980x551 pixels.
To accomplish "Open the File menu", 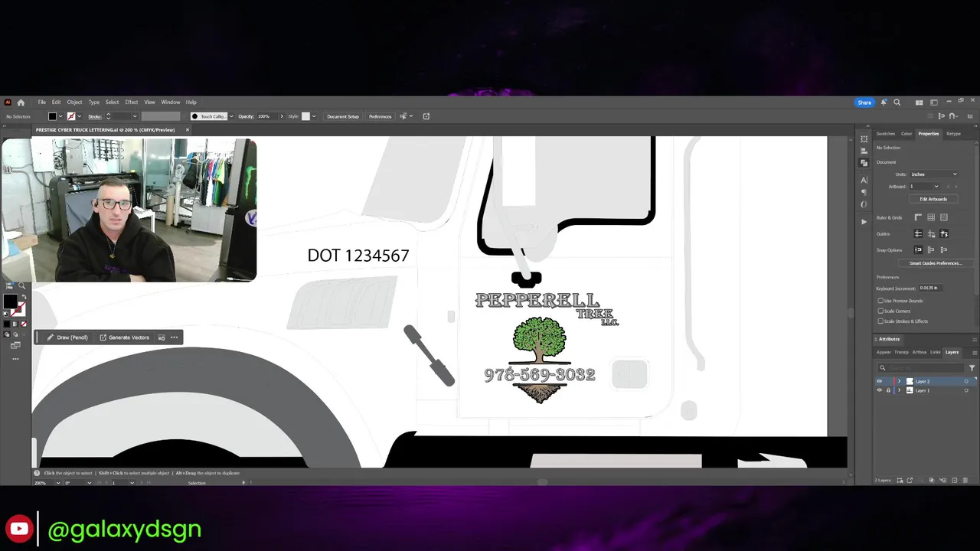I will click(x=42, y=103).
